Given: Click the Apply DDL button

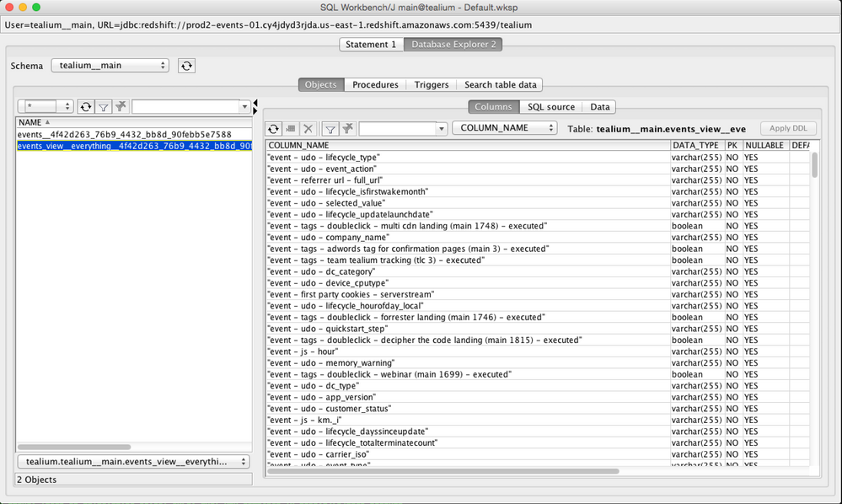Looking at the screenshot, I should (x=787, y=128).
